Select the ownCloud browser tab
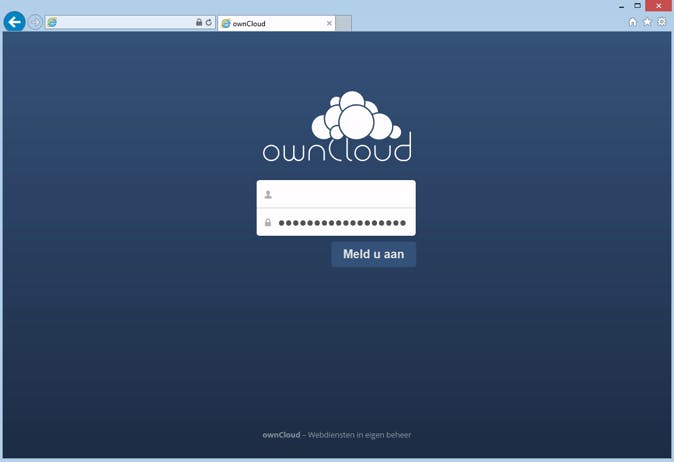This screenshot has height=462, width=674. click(276, 24)
